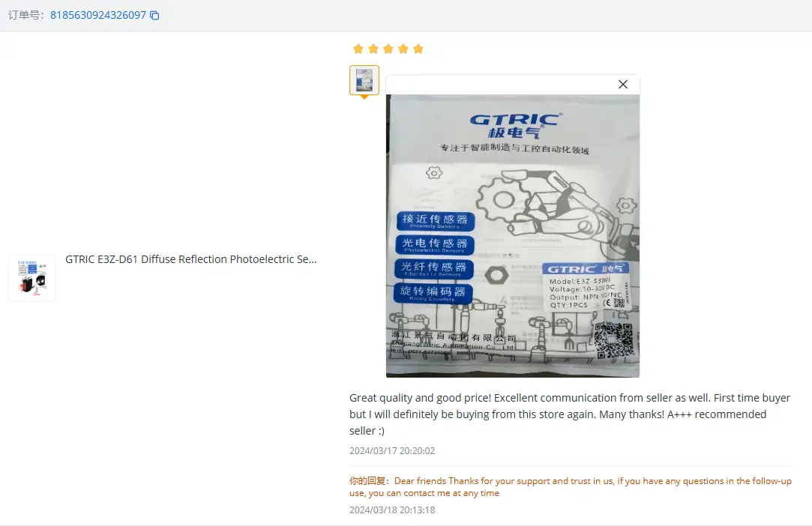812x526 pixels.
Task: Click the third rating star
Action: 388,49
